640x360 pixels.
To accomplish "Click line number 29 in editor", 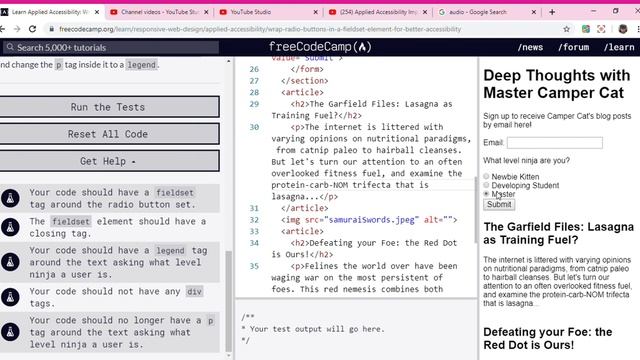I will click(x=254, y=104).
